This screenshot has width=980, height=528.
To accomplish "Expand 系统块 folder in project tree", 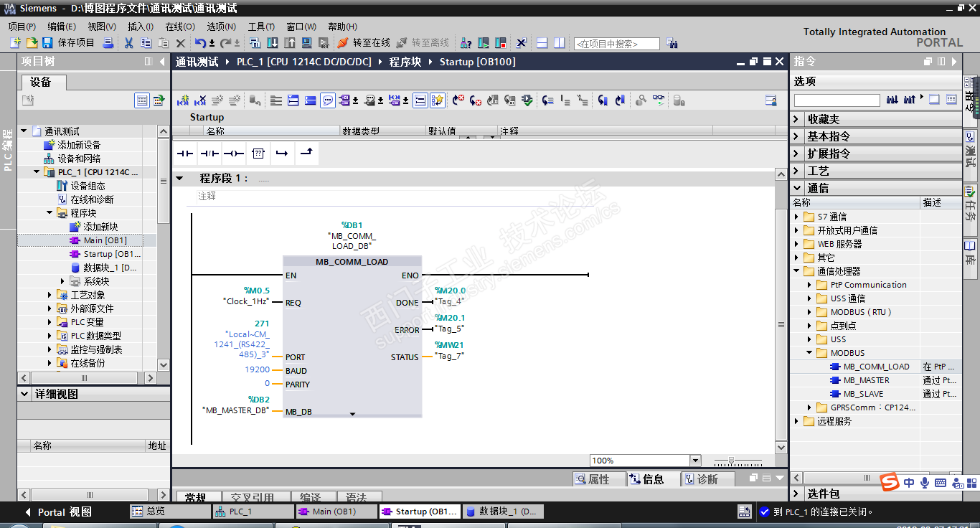I will (x=63, y=281).
